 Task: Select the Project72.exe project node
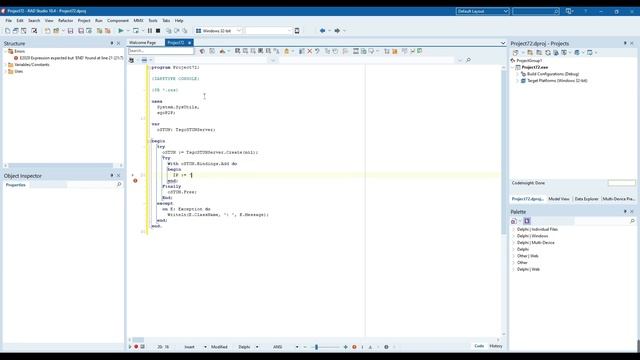tap(535, 67)
